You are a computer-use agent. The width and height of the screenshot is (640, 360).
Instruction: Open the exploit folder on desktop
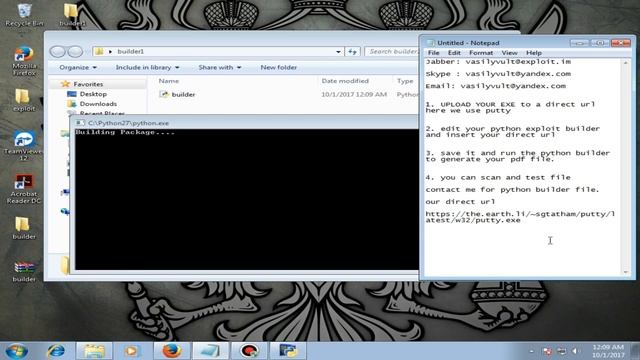(24, 100)
